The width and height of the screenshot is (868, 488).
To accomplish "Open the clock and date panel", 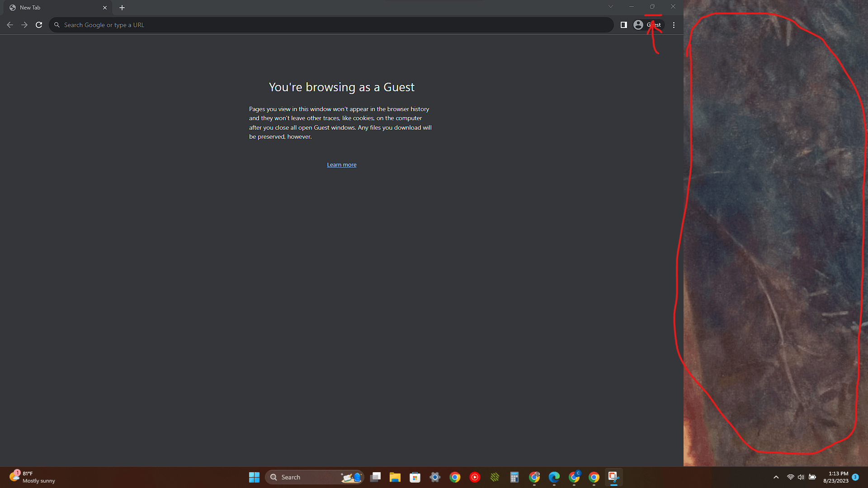I will (835, 477).
